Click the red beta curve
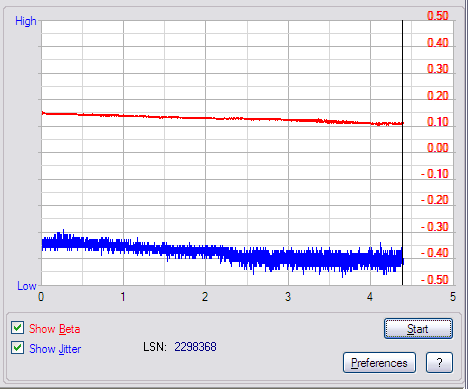468x389 pixels. pos(222,118)
